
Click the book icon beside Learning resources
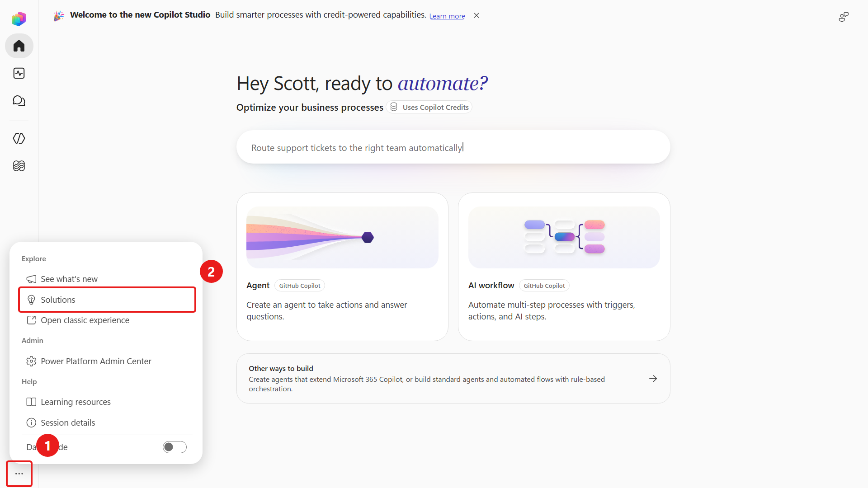[31, 402]
